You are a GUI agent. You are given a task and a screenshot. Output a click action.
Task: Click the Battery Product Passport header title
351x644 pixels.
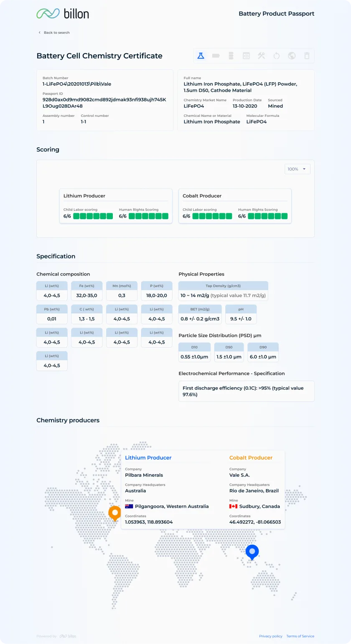coord(276,14)
